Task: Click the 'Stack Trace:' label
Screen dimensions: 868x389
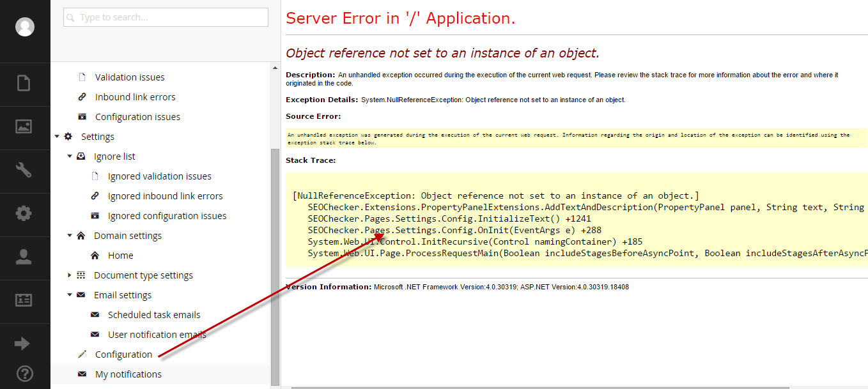Action: [x=311, y=160]
